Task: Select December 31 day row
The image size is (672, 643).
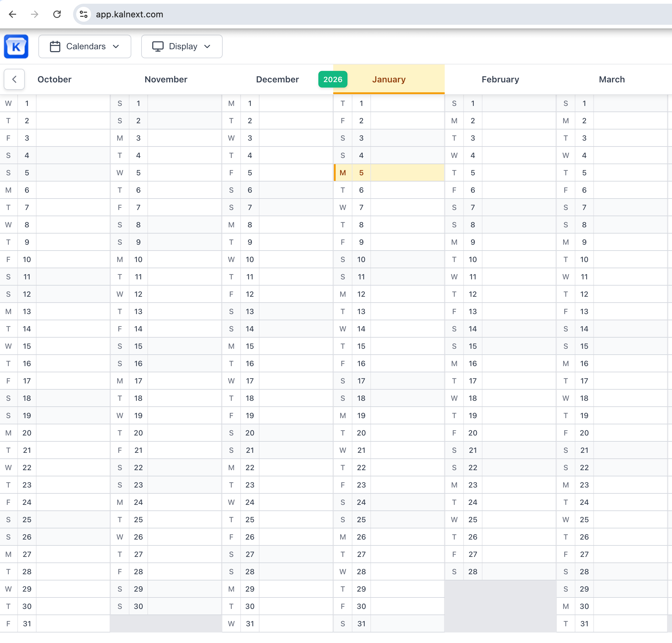Action: (x=277, y=623)
